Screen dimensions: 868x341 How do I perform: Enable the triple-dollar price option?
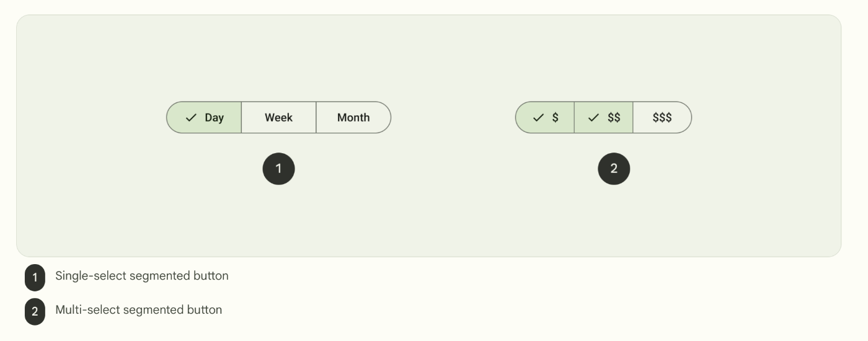click(x=662, y=118)
